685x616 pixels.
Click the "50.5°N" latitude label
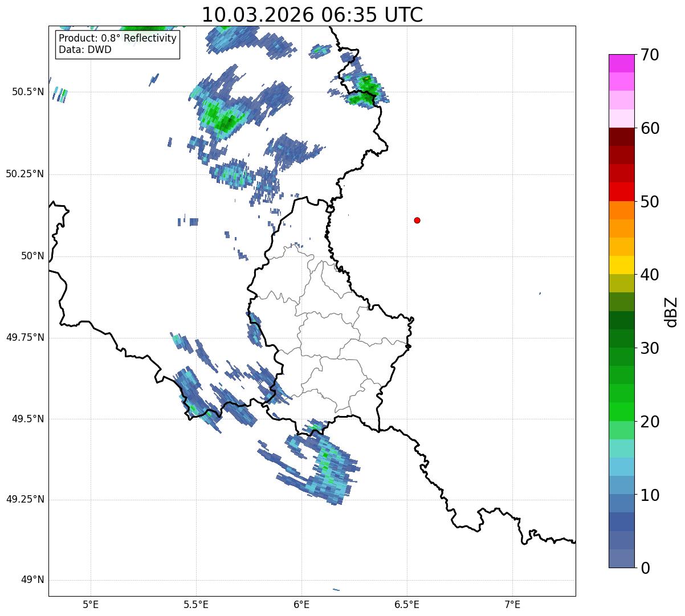[x=28, y=92]
